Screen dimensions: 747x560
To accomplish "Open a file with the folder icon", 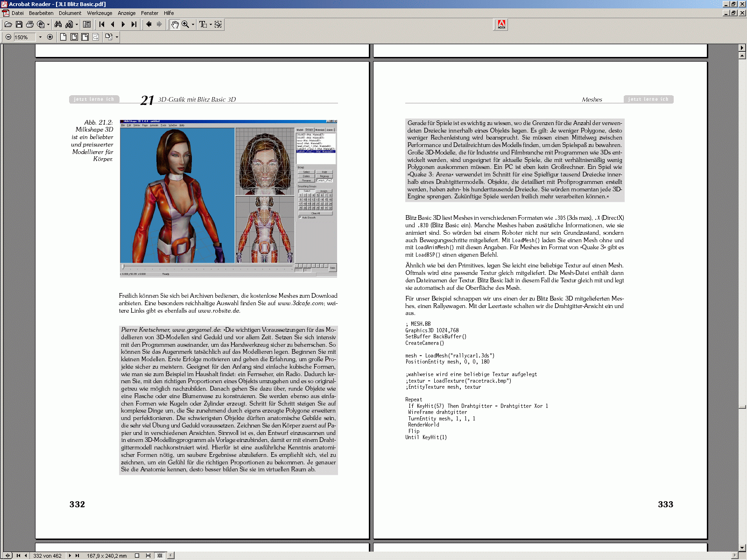I will click(x=8, y=24).
